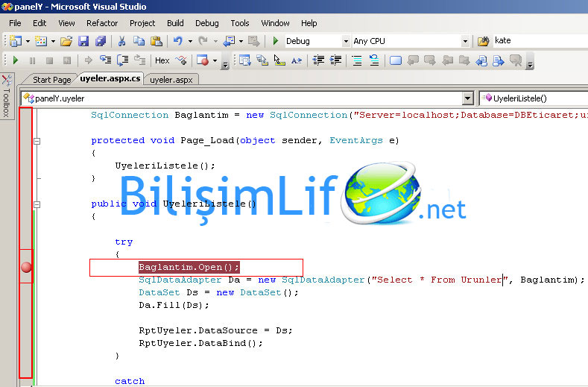588x387 pixels.
Task: Open the Toolbox side panel
Action: (7, 96)
